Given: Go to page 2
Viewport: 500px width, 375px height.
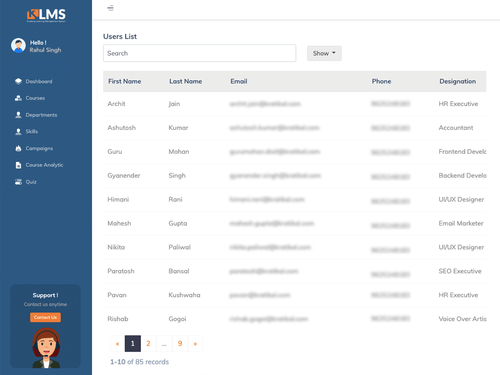Looking at the screenshot, I should click(x=148, y=344).
